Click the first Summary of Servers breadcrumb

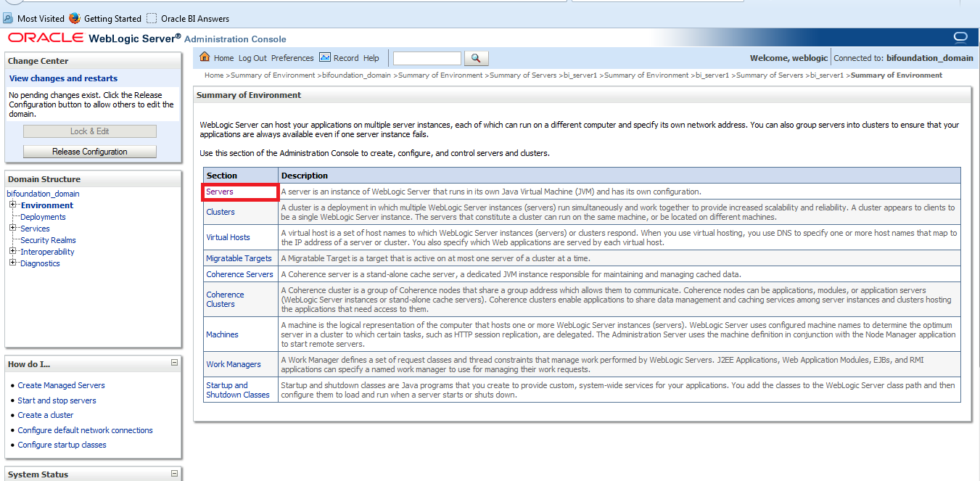coord(523,75)
